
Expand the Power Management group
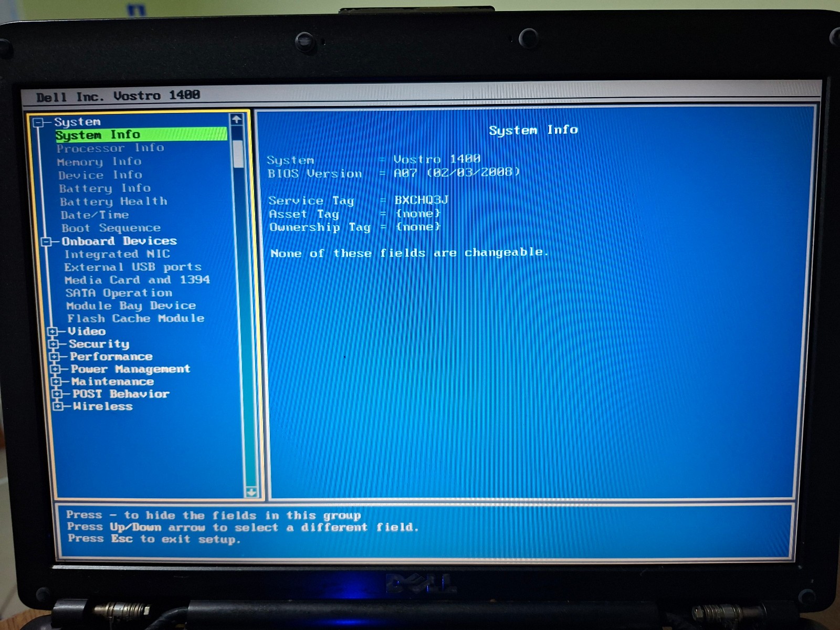pos(55,369)
